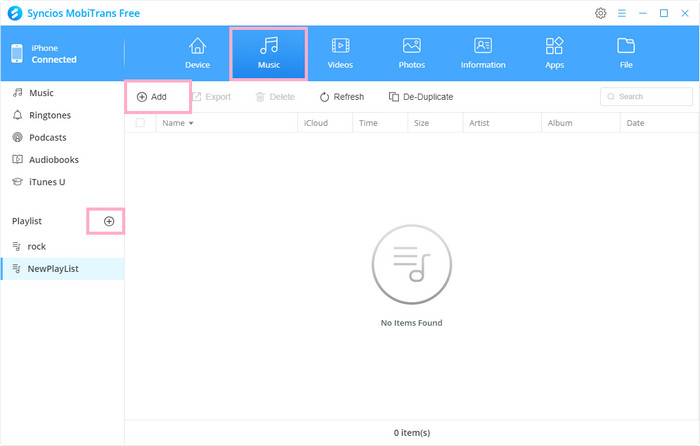
Task: Open the hamburger menu icon
Action: [621, 13]
